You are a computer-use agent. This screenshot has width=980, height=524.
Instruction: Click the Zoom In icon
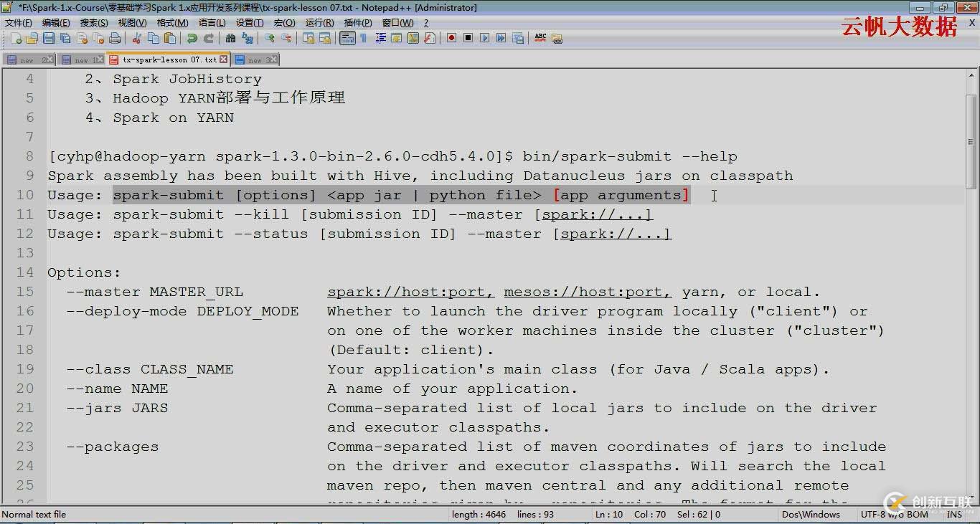(269, 38)
